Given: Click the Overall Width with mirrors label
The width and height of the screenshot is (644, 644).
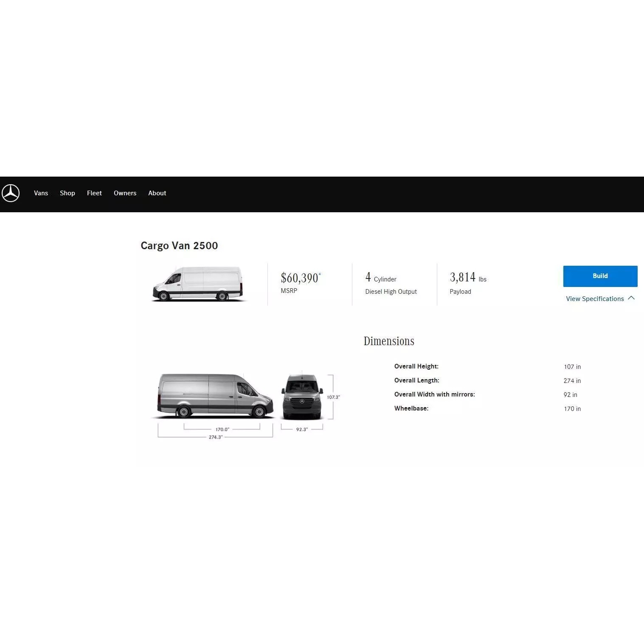Looking at the screenshot, I should coord(434,394).
